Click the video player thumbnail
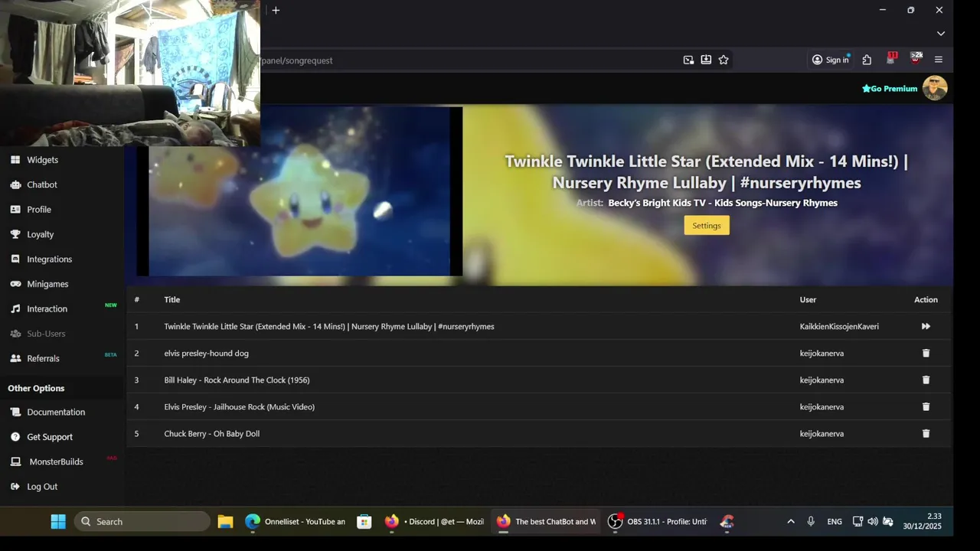Viewport: 980px width, 551px height. pyautogui.click(x=299, y=191)
